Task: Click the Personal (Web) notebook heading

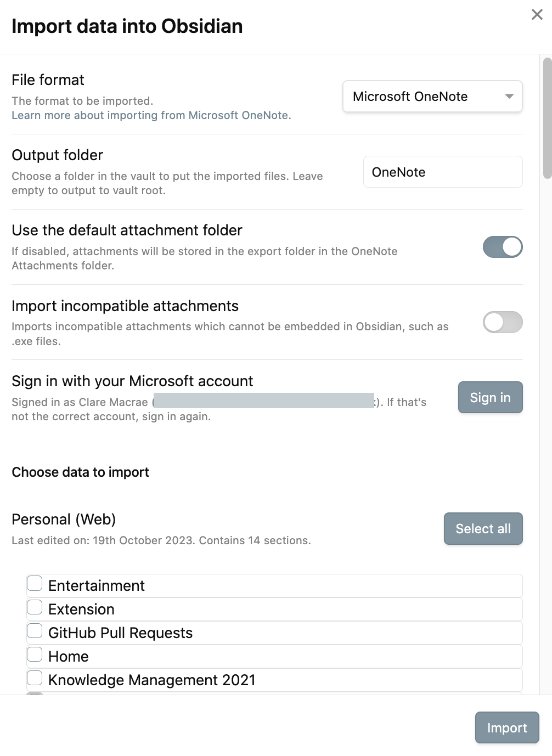Action: click(x=64, y=519)
